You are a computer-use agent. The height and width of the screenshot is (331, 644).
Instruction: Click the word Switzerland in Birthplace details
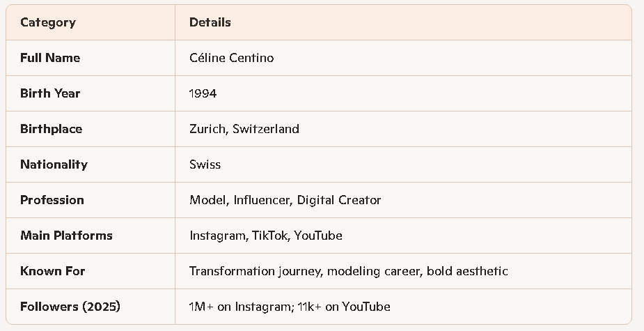266,129
